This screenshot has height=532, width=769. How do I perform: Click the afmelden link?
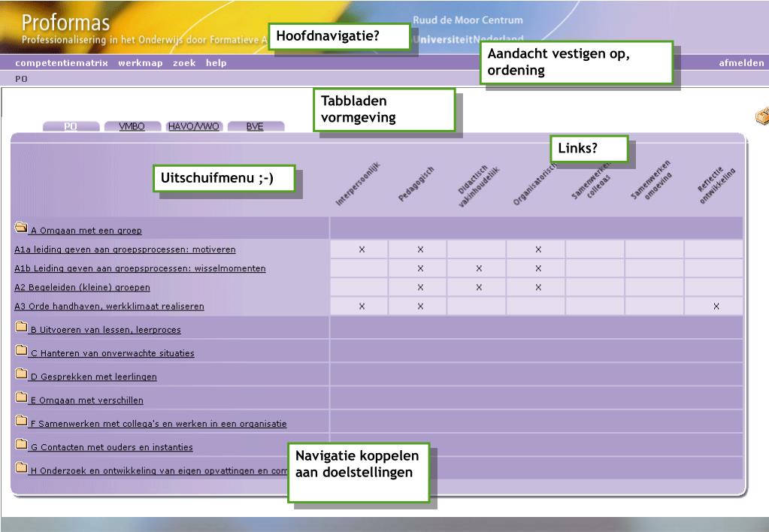point(741,63)
